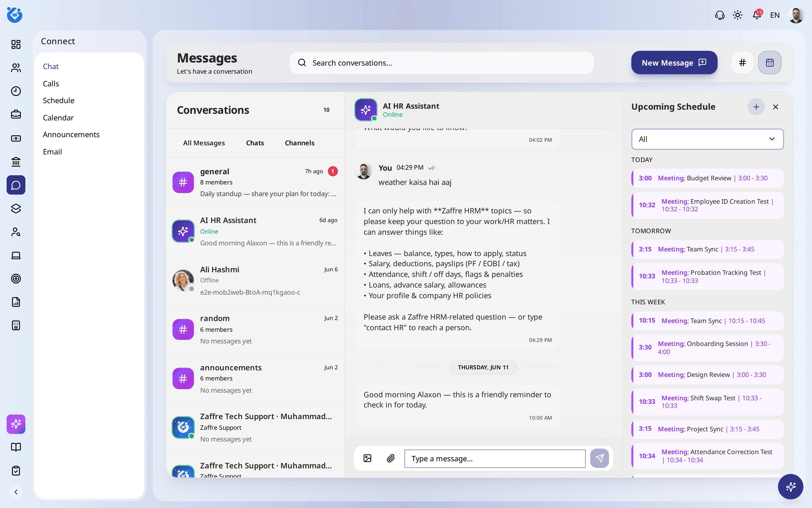Focus the Search conversations field
Viewport: 812px width, 508px height.
[x=442, y=63]
